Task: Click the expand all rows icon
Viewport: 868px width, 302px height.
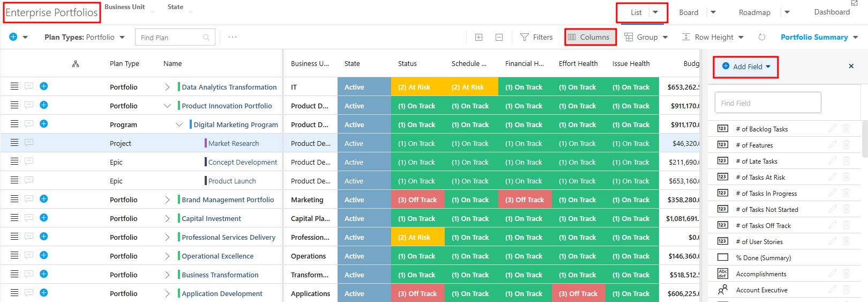Action: [478, 37]
